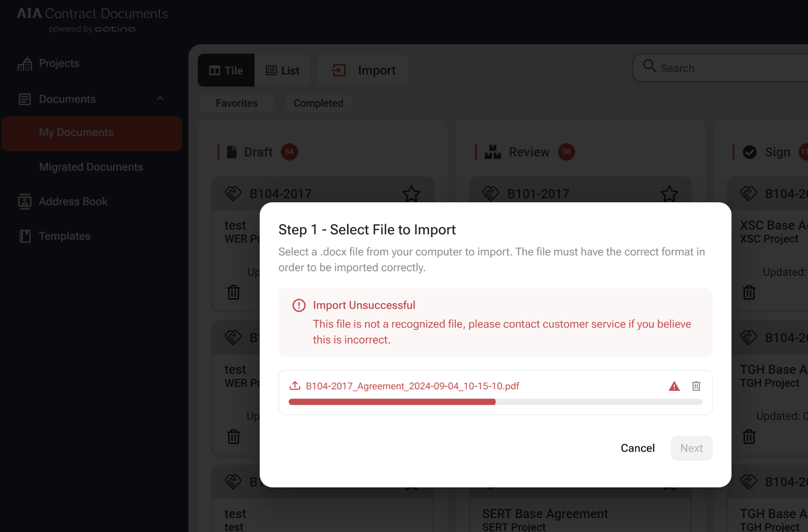Click the red warning triangle icon
This screenshot has width=808, height=532.
(674, 386)
